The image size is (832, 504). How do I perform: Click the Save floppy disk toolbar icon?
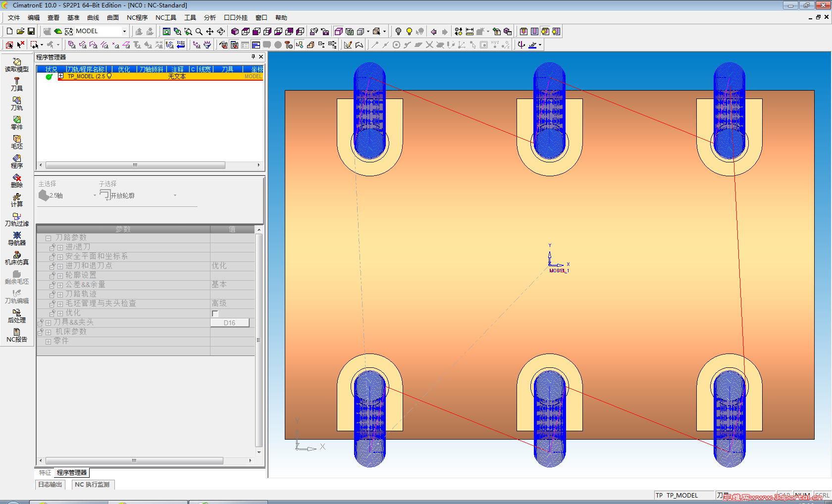click(31, 31)
